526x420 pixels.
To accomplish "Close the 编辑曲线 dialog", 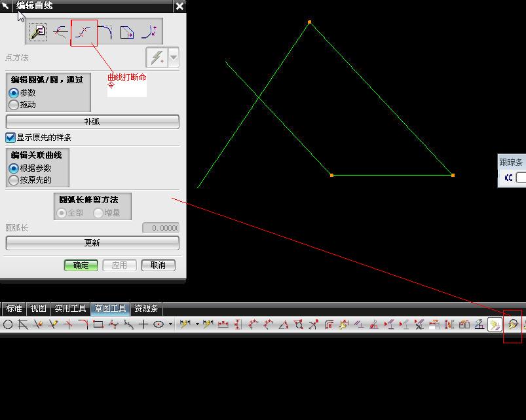I will coord(179,6).
